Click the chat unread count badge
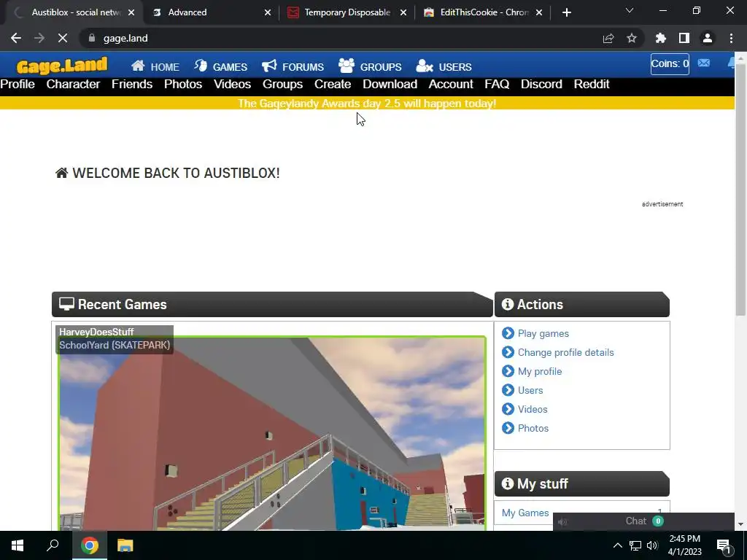The width and height of the screenshot is (747, 560). [658, 521]
